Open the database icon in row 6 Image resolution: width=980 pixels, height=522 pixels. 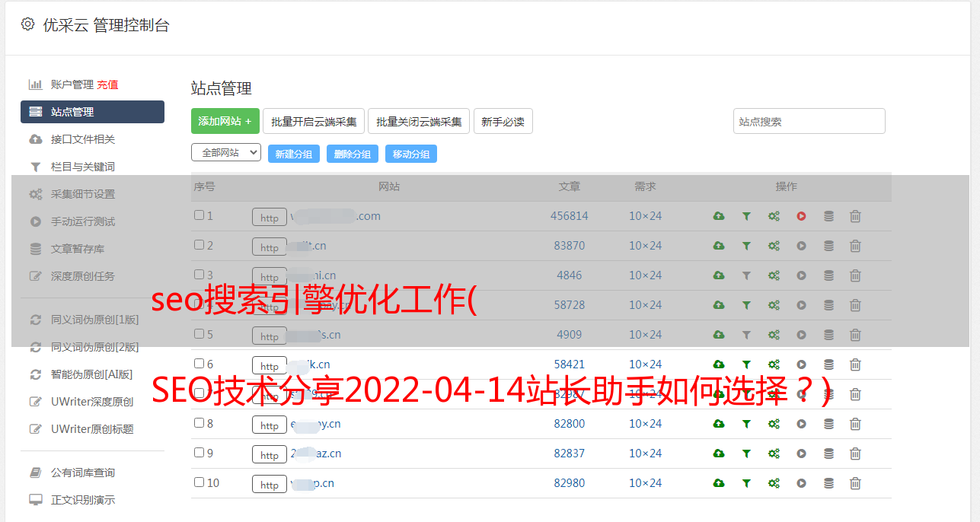[x=828, y=364]
